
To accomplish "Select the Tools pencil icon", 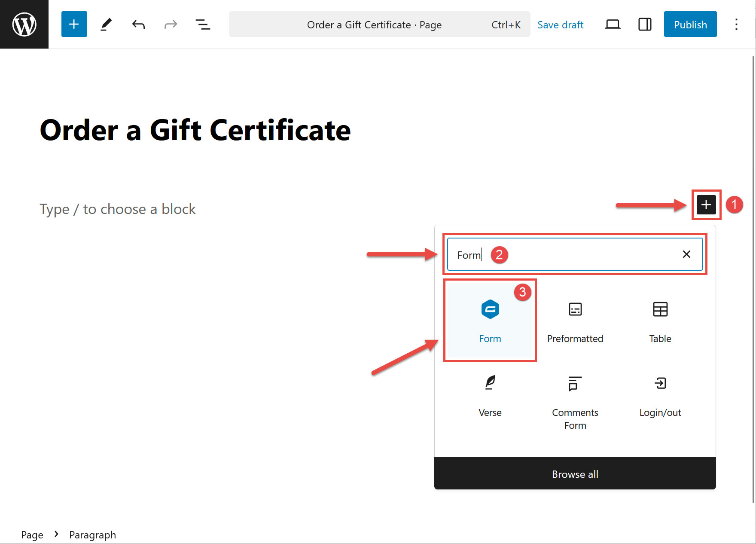I will pyautogui.click(x=106, y=24).
